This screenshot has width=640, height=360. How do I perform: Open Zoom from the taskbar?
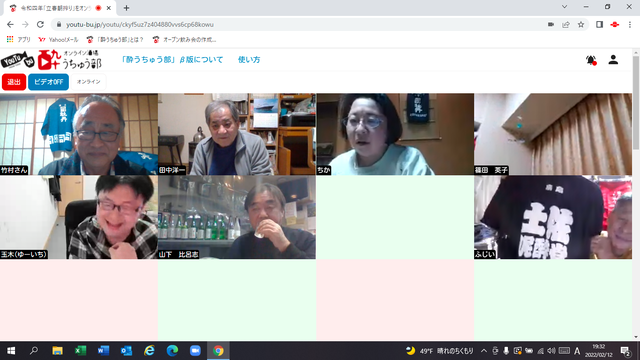click(195, 351)
